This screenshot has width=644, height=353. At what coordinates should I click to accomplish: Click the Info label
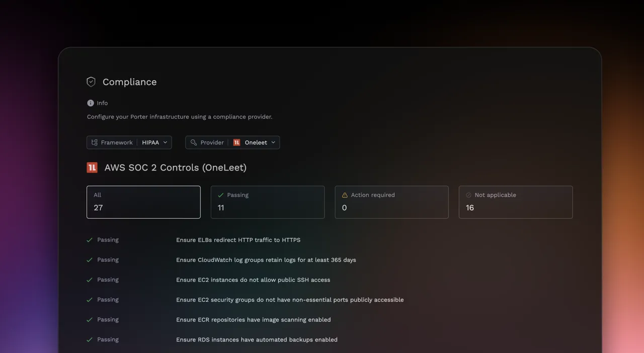(x=102, y=103)
